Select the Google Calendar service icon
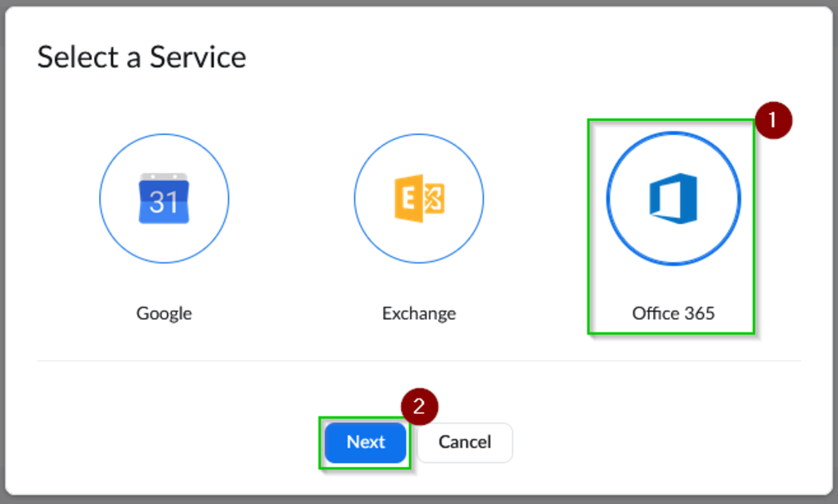 [164, 198]
